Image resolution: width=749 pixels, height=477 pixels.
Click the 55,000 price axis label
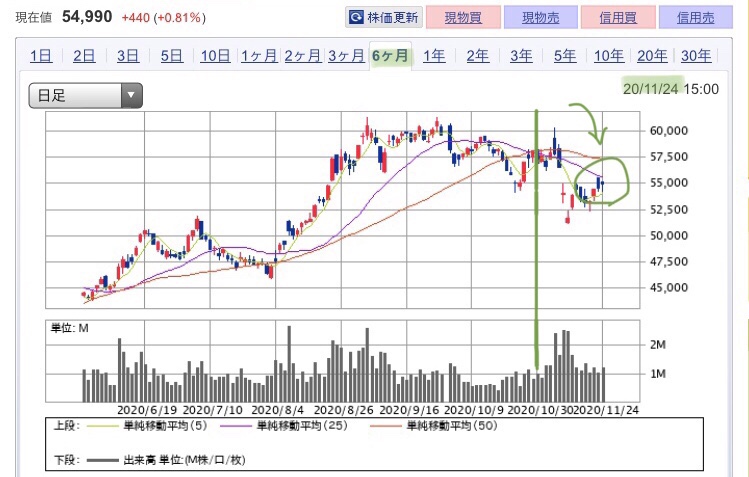click(669, 183)
